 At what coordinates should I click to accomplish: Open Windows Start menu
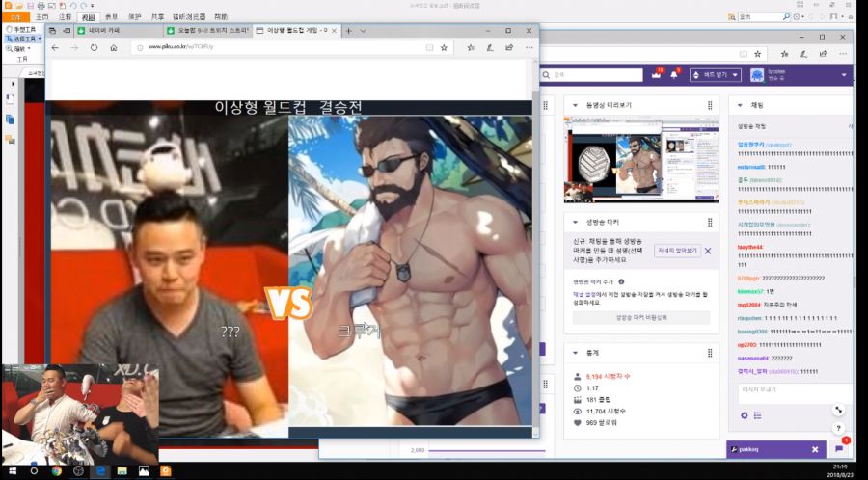coord(12,471)
